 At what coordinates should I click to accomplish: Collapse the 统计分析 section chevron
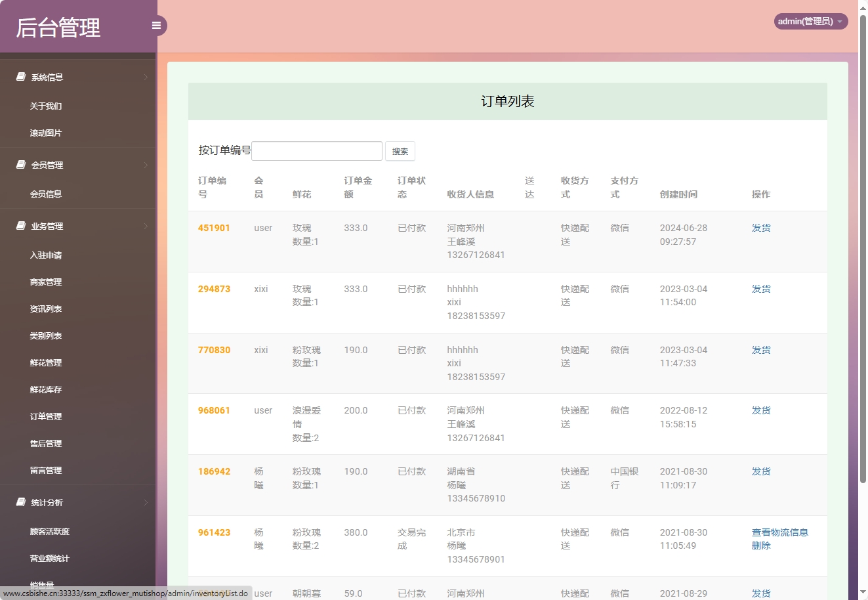click(146, 503)
